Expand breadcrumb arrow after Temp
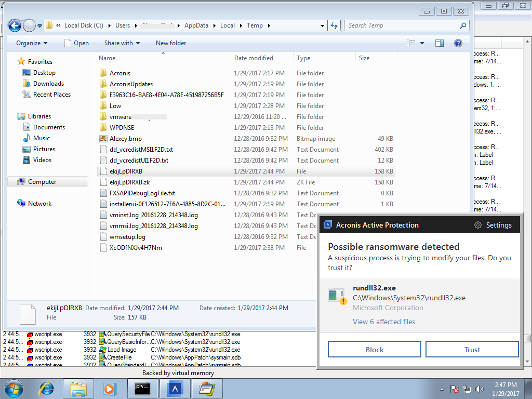532x399 pixels. click(x=269, y=26)
